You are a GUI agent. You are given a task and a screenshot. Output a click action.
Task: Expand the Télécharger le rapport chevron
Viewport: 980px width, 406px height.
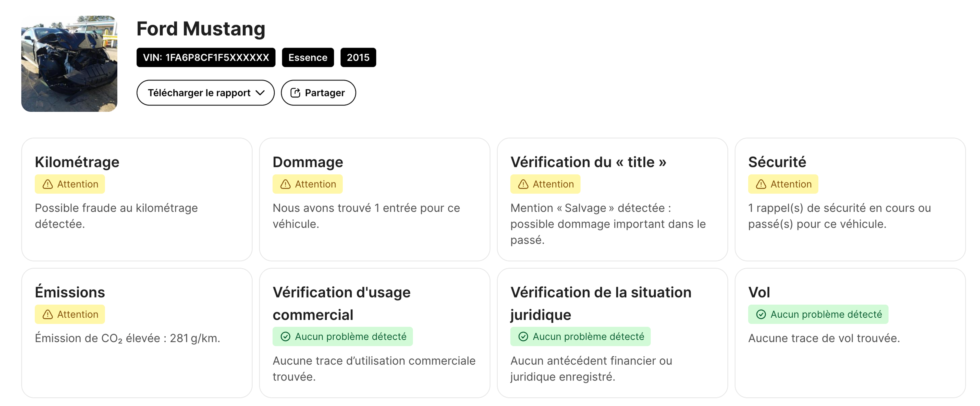click(260, 92)
